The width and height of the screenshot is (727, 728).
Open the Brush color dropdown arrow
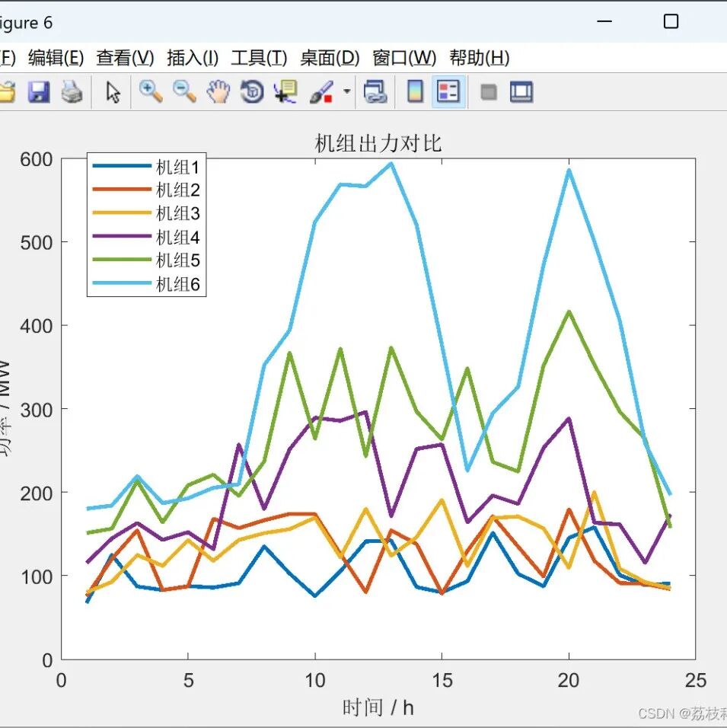tap(346, 91)
